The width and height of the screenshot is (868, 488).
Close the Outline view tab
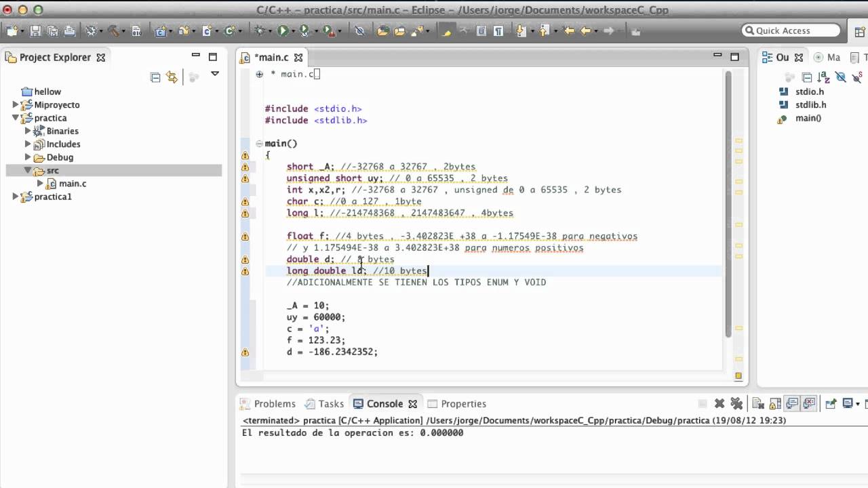[x=799, y=58]
